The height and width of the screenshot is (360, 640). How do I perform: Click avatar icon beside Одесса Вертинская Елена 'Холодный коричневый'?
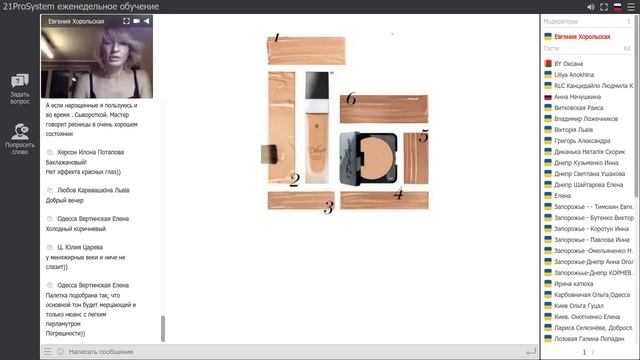coord(50,219)
